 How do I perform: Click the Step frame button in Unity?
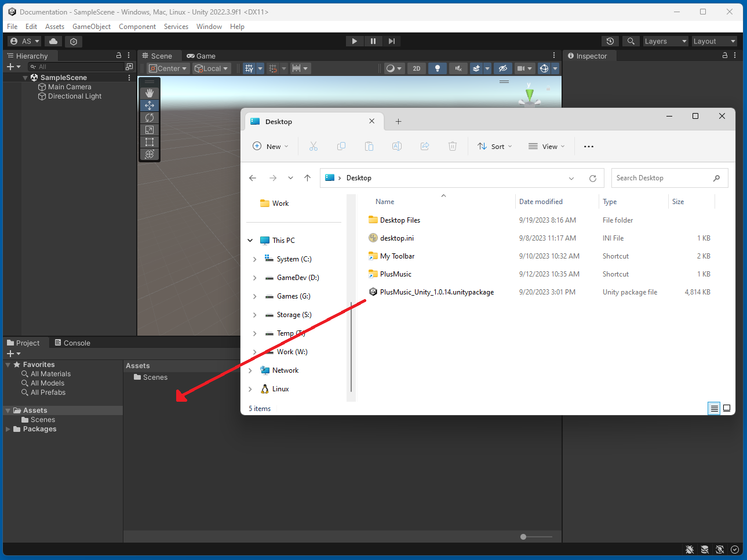[392, 41]
